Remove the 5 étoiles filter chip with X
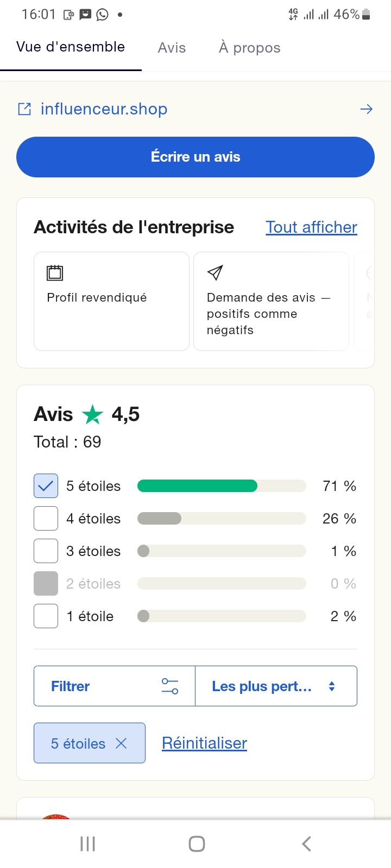 pyautogui.click(x=121, y=743)
